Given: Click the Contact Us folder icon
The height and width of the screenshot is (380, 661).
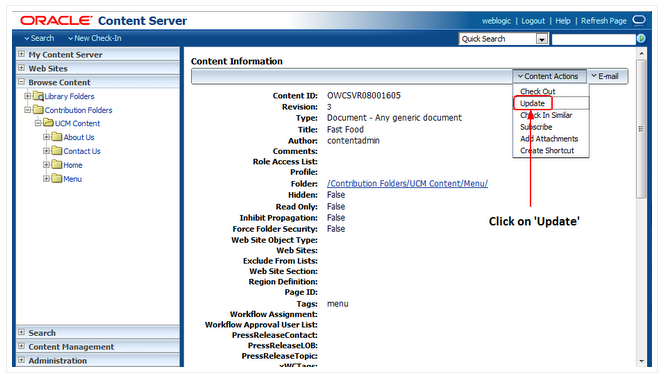Looking at the screenshot, I should [x=57, y=151].
